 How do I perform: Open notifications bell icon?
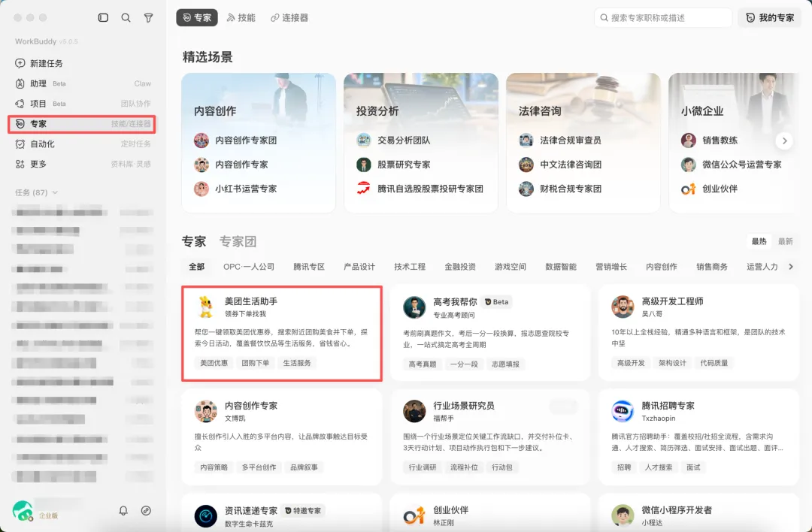coord(123,511)
